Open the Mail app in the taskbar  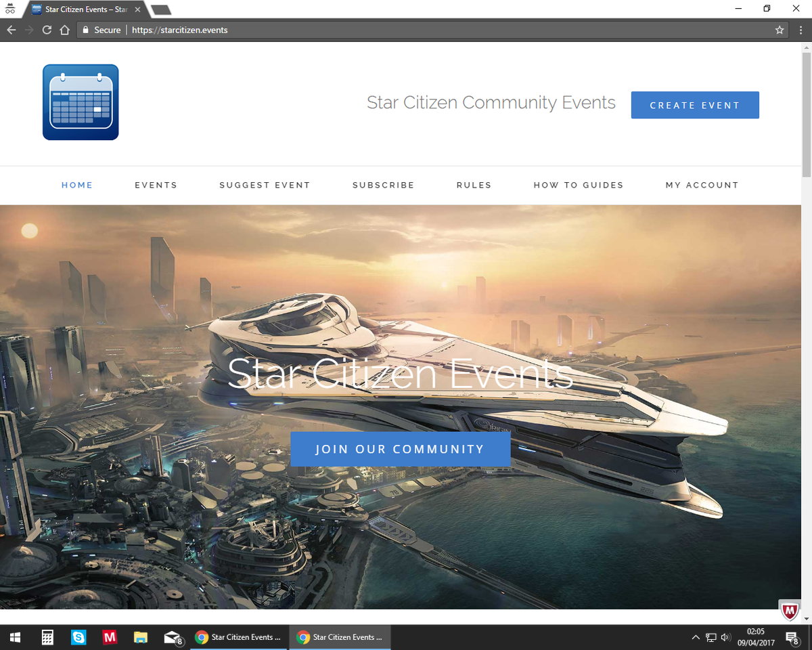coord(173,637)
